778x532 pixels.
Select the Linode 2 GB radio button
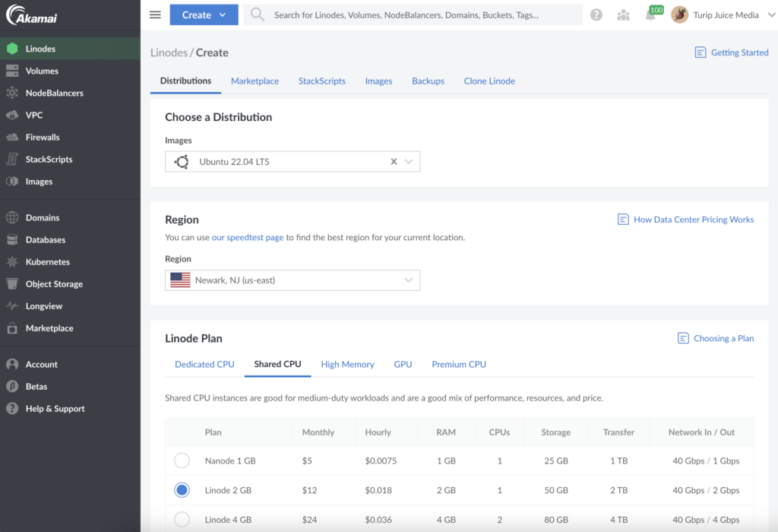[181, 490]
